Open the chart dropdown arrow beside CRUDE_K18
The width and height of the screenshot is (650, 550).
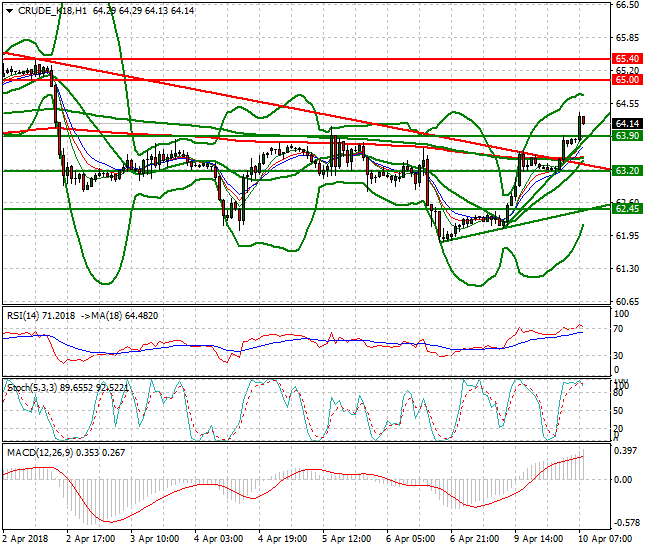coord(10,11)
